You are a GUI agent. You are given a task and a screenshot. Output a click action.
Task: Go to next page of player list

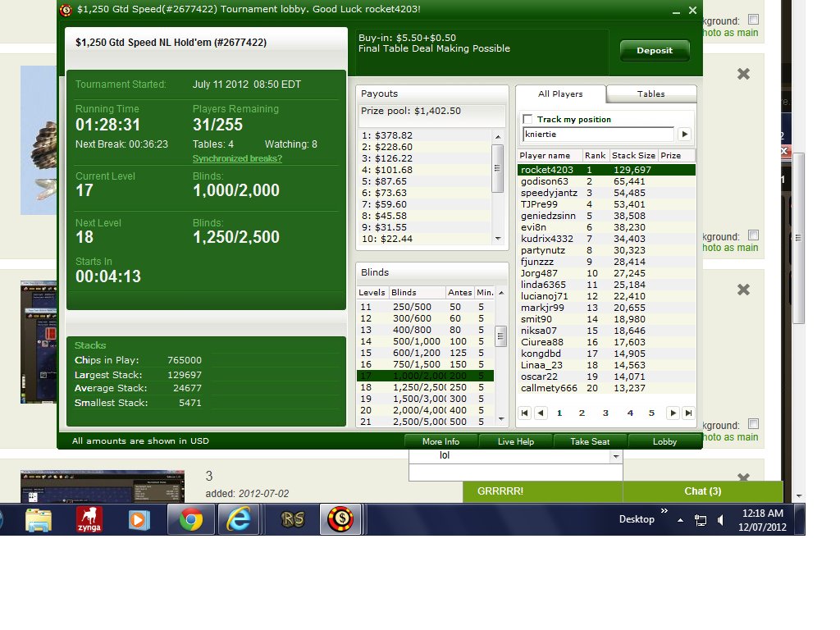coord(673,413)
